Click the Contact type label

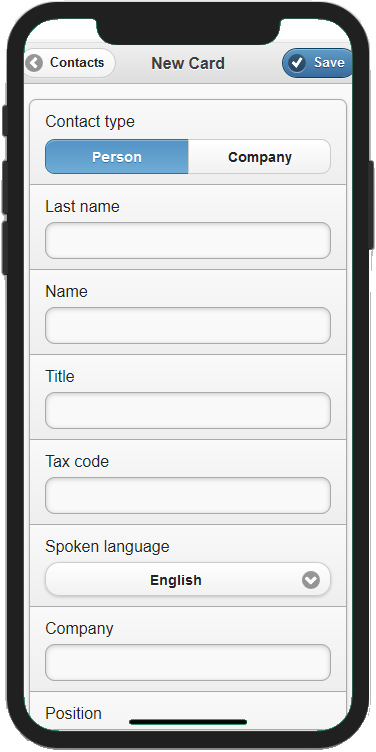tap(90, 122)
